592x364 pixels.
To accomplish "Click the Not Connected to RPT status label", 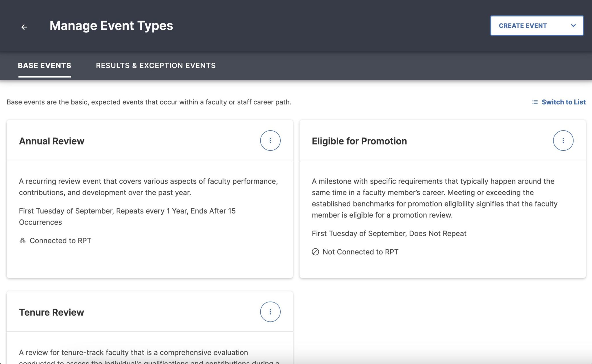I will point(360,252).
